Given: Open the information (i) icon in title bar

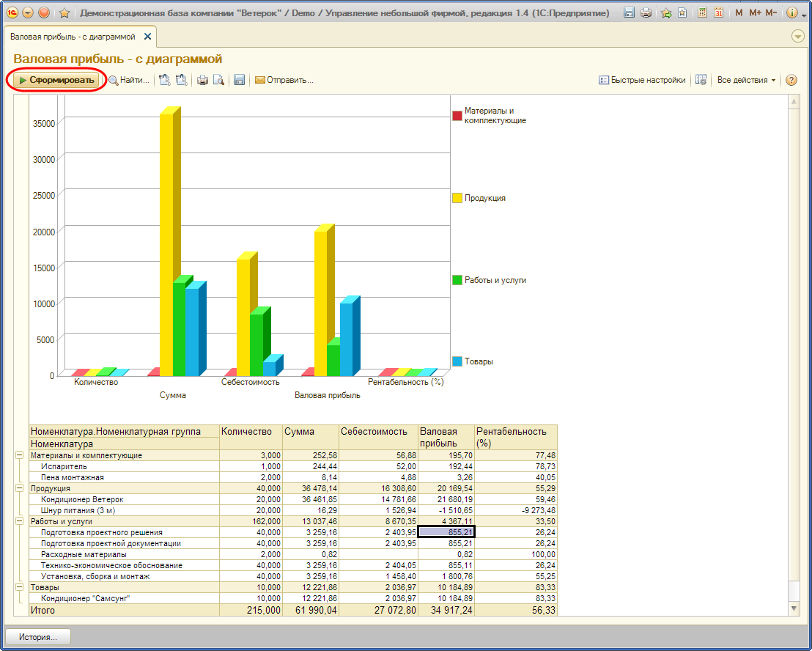Looking at the screenshot, I should [x=791, y=13].
